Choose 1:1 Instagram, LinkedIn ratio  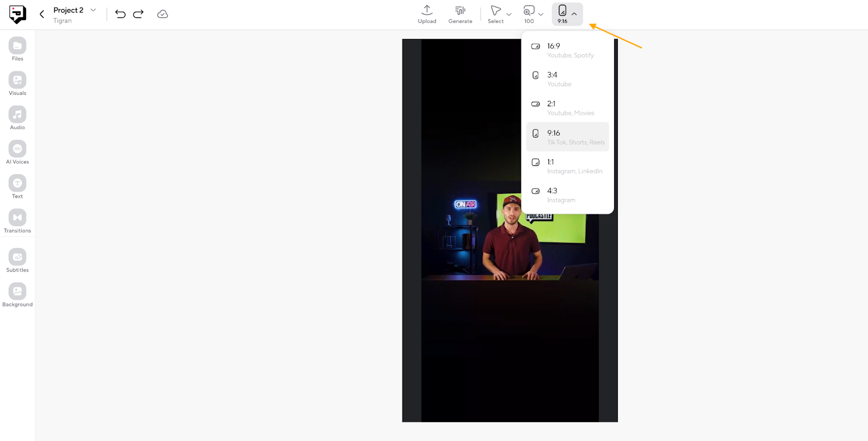567,166
